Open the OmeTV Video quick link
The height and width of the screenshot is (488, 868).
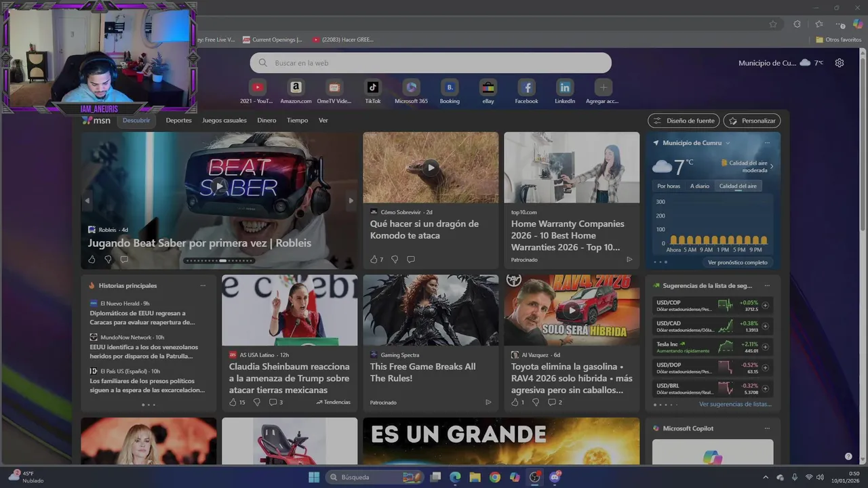click(334, 87)
